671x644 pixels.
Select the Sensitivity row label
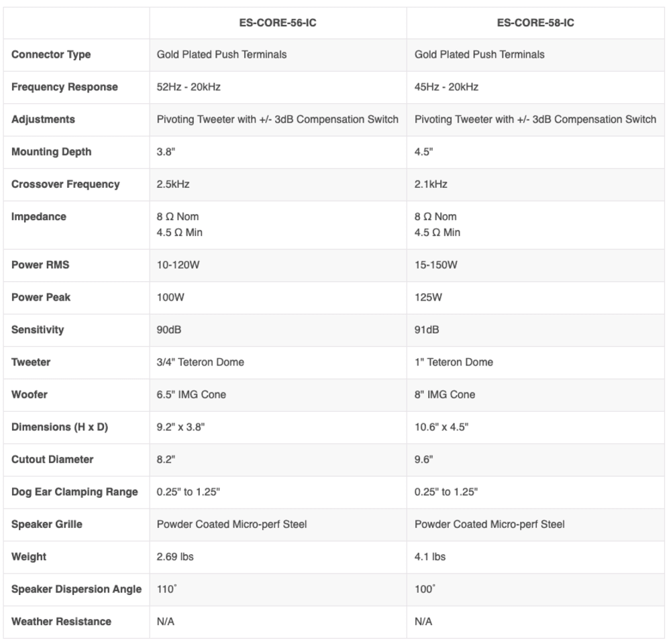coord(38,330)
